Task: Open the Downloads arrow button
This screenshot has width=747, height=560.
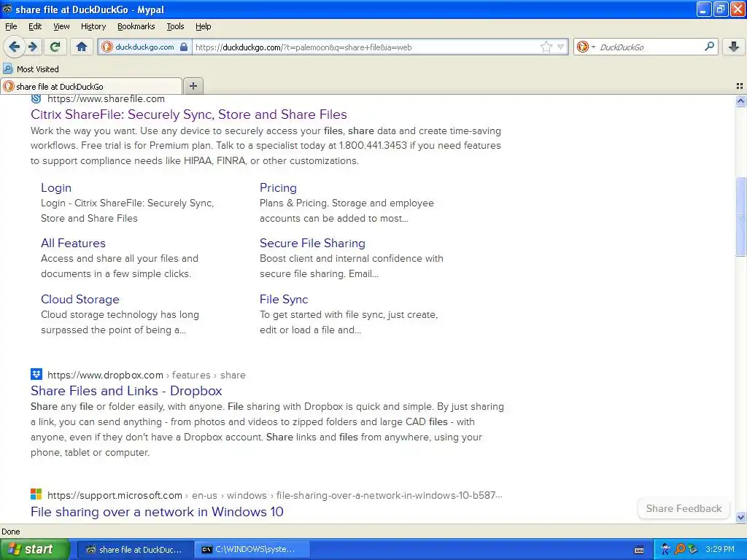Action: click(x=734, y=47)
